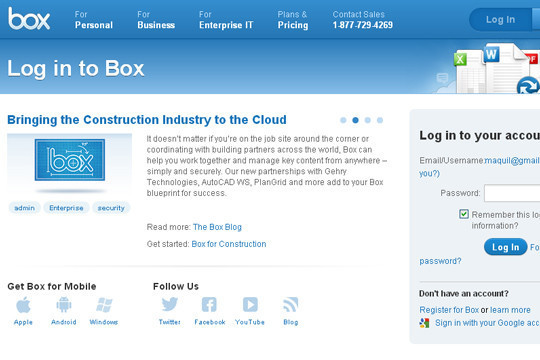The height and width of the screenshot is (360, 540).
Task: Open the For Personal menu
Action: coord(94,20)
